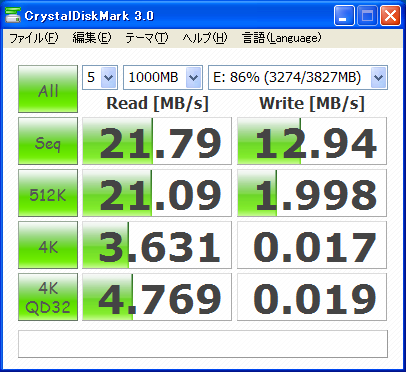
Task: Open the ヘルプ(H) menu
Action: [x=205, y=38]
